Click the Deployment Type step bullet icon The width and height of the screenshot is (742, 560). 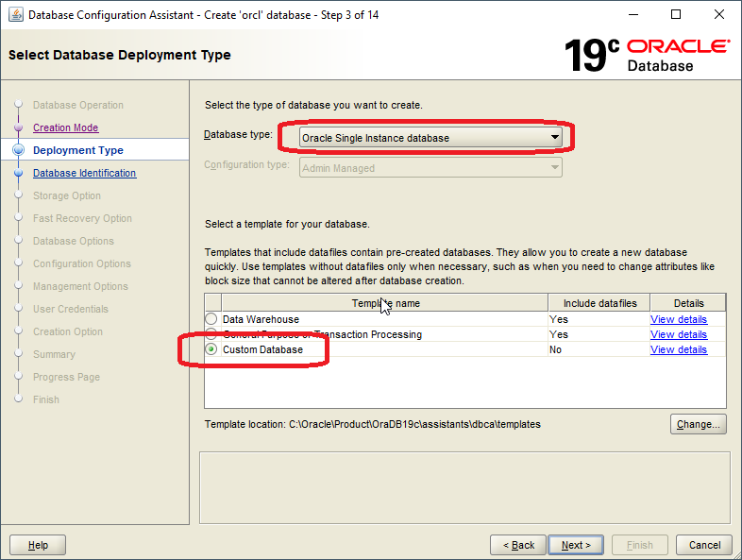[18, 150]
